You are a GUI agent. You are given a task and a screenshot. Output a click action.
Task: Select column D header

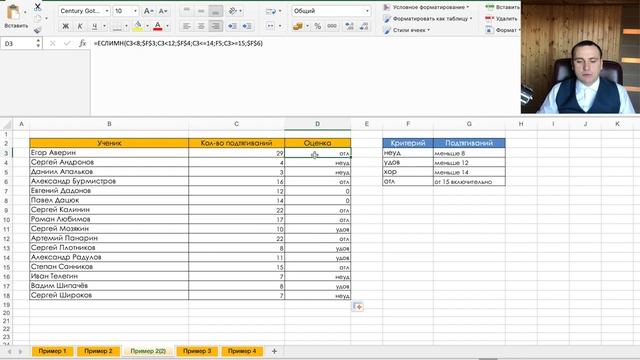318,124
